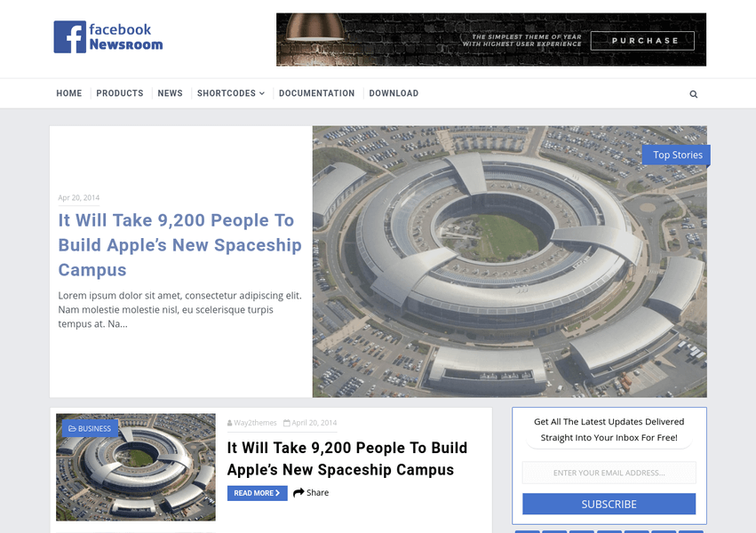Click the folder icon on Business tag
Screen dimensions: 756x533
click(x=72, y=428)
